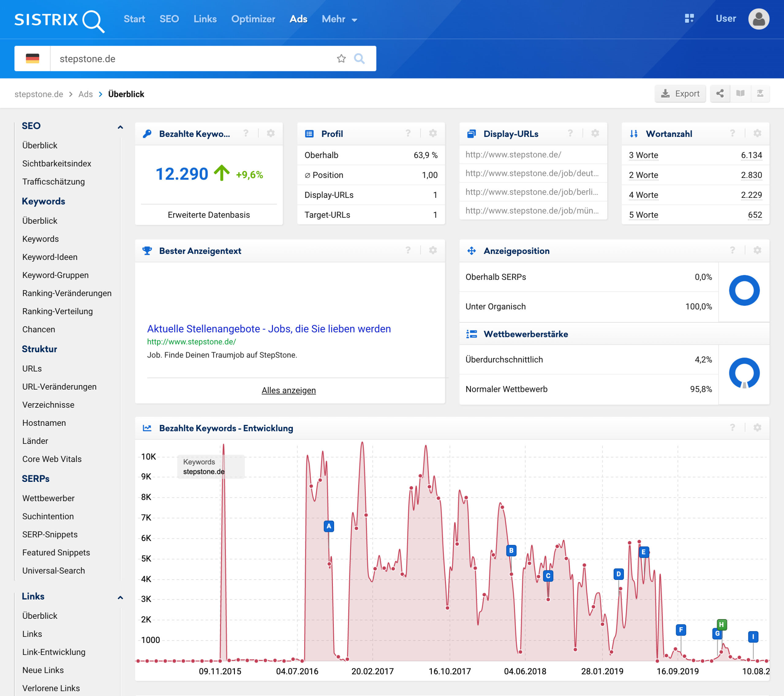Open settings gear of Profil box
Image resolution: width=784 pixels, height=696 pixels.
tap(433, 133)
